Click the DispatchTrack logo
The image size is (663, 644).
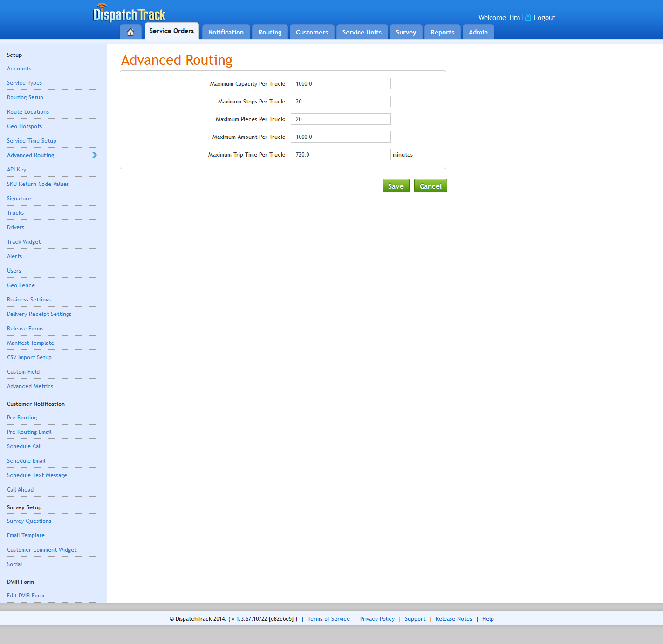129,14
